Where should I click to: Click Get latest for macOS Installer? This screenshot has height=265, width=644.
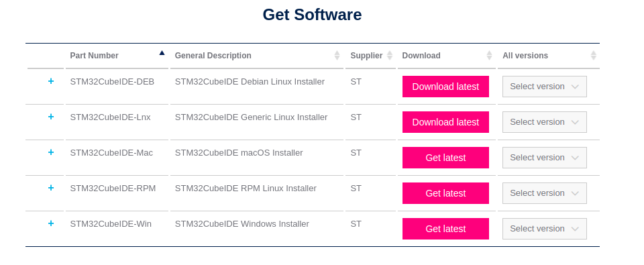445,158
